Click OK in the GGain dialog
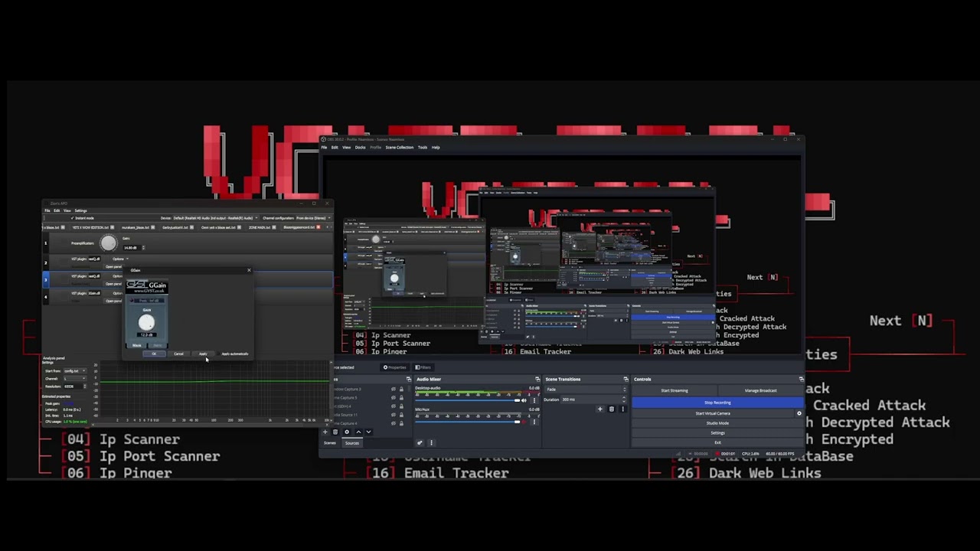The image size is (980, 551). coord(154,354)
